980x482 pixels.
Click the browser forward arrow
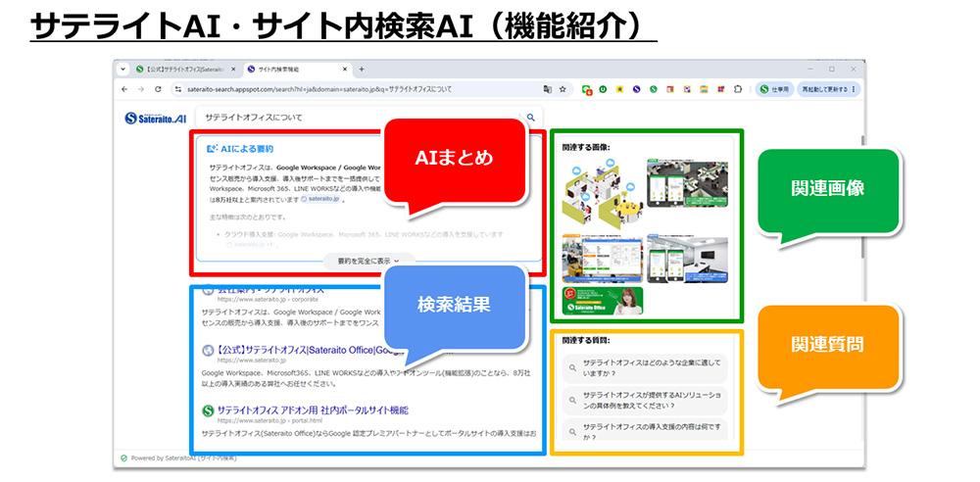(141, 89)
